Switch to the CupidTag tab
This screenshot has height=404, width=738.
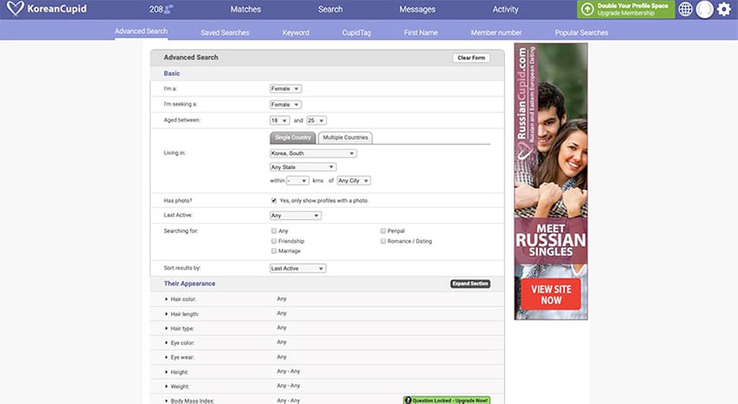[356, 32]
